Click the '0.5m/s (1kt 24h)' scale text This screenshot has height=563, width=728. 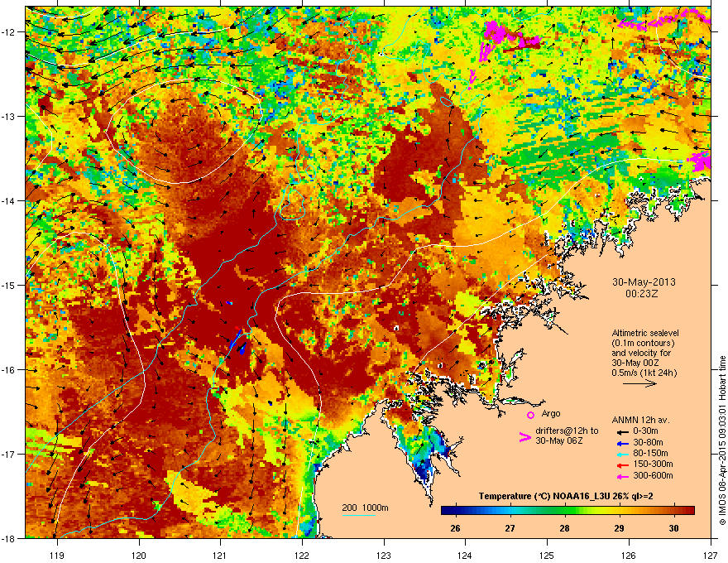[x=644, y=373]
